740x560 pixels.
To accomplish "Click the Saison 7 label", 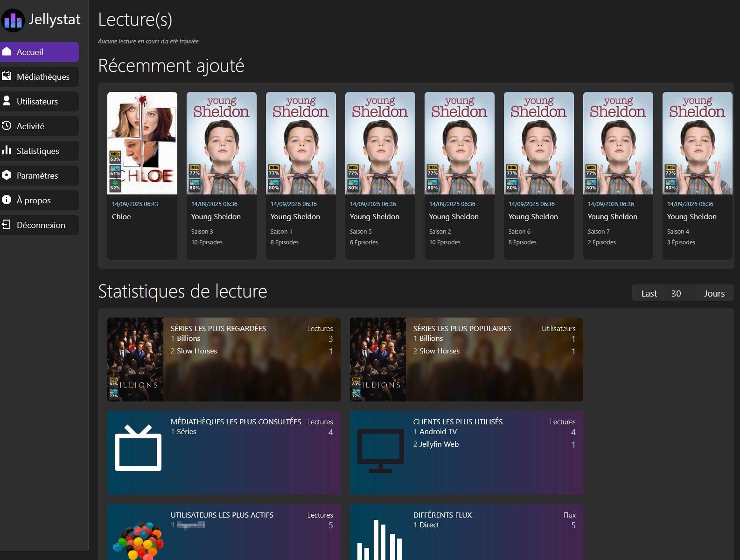I will [599, 231].
